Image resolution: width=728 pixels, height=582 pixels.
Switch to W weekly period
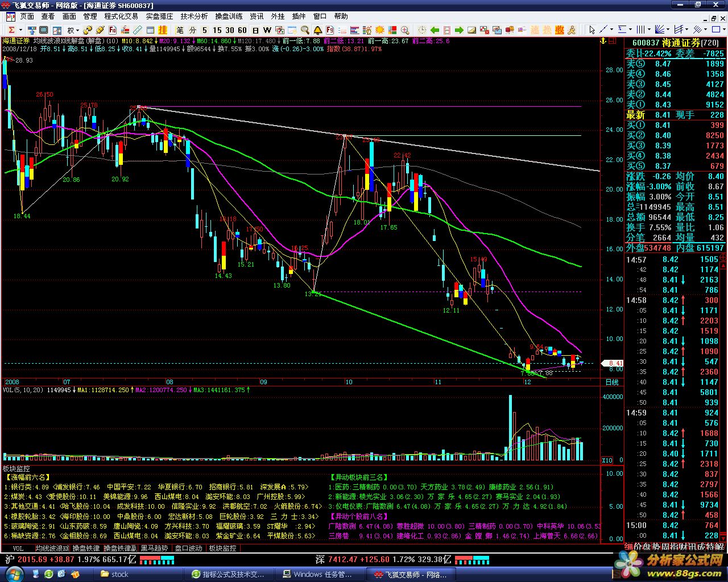click(267, 30)
